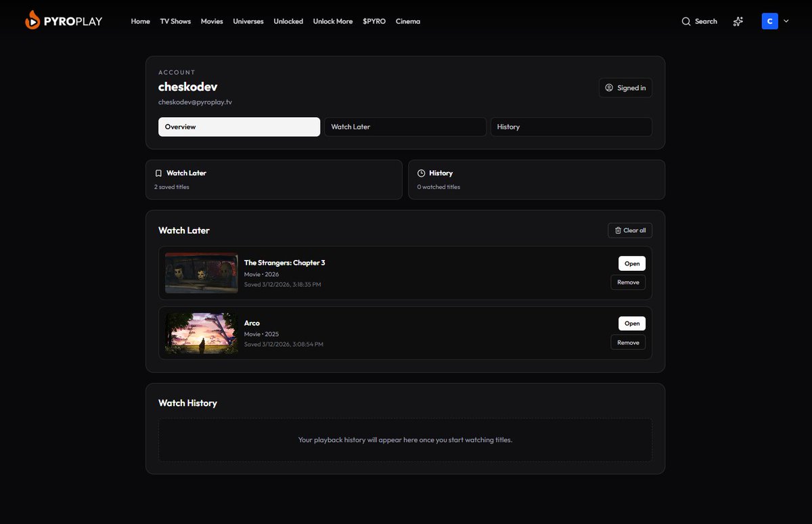This screenshot has width=812, height=524.
Task: Open the Movies section in the navbar
Action: point(211,21)
